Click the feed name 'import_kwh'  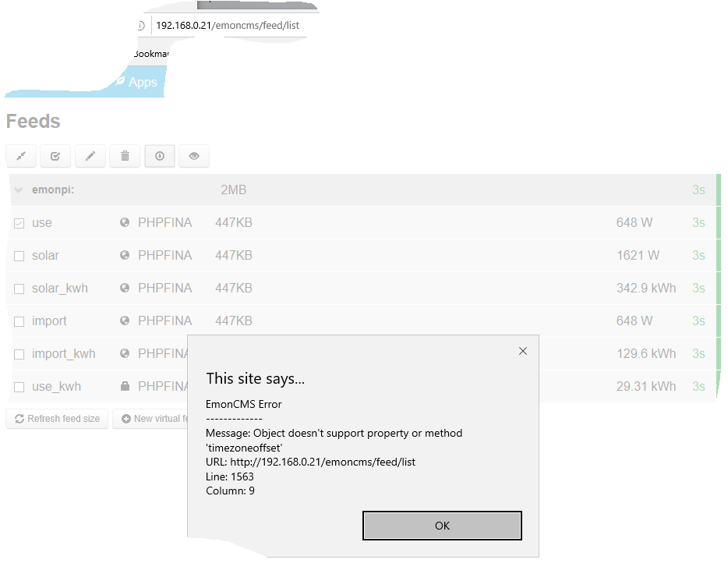click(x=64, y=354)
